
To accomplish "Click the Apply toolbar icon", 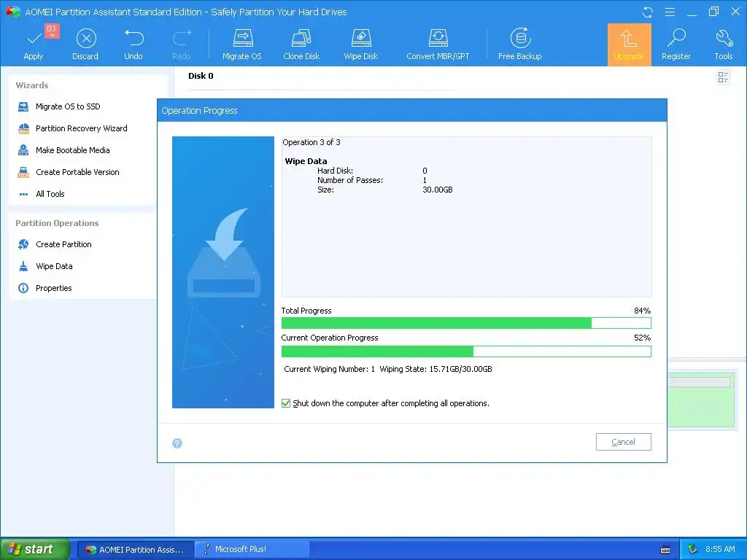I will [x=34, y=44].
